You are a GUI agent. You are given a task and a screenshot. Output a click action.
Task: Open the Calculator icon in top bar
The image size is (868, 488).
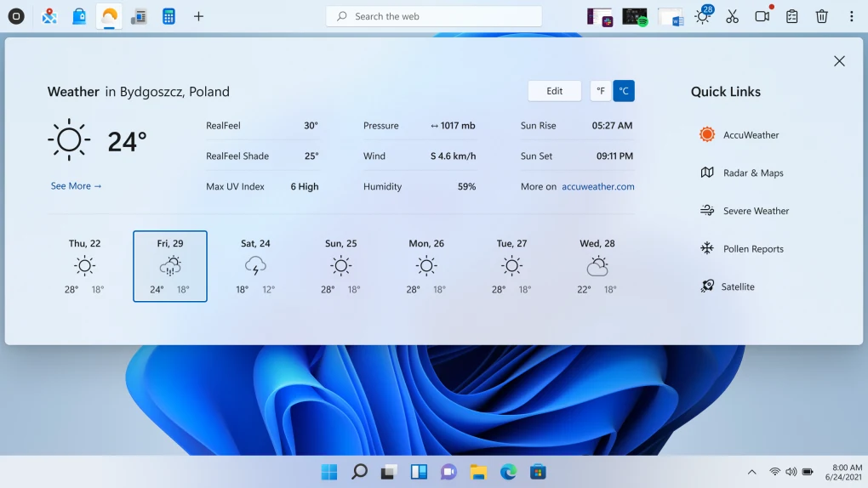tap(168, 16)
